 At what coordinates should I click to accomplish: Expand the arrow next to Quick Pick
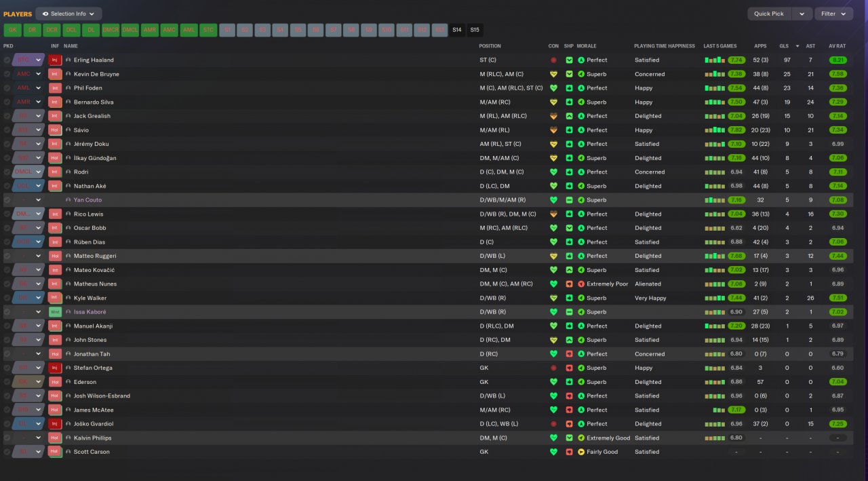802,14
